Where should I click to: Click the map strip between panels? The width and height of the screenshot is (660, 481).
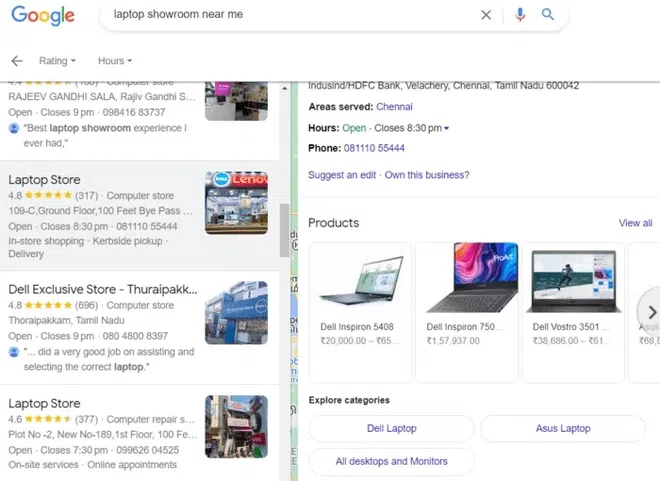point(294,282)
